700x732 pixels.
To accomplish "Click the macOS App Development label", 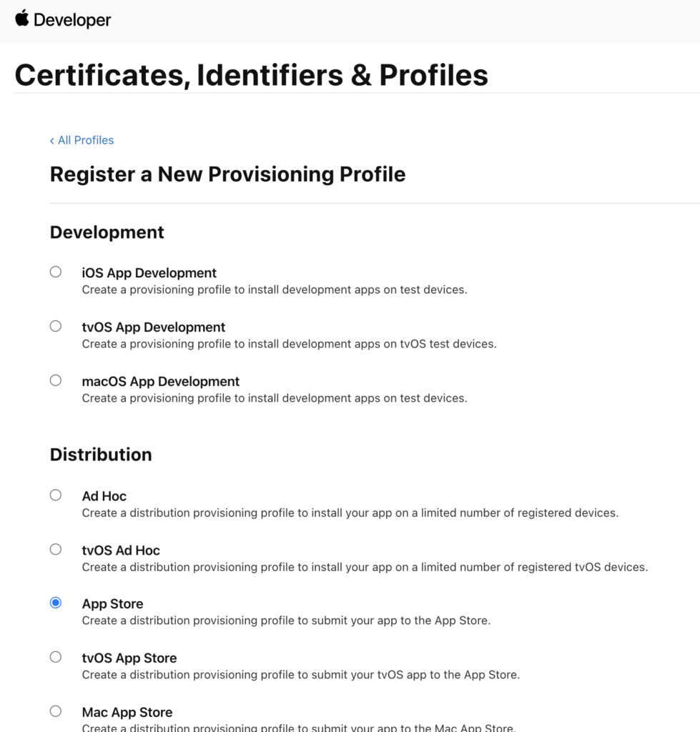I will click(x=160, y=382).
